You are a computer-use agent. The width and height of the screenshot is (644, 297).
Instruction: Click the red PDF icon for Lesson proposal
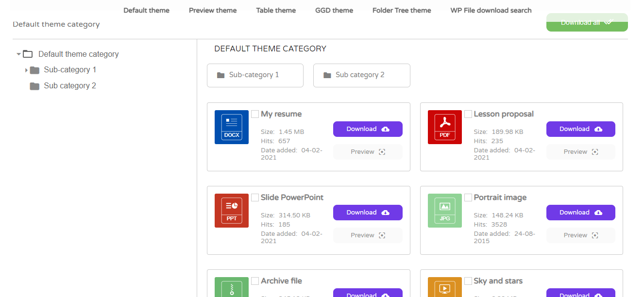tap(444, 127)
